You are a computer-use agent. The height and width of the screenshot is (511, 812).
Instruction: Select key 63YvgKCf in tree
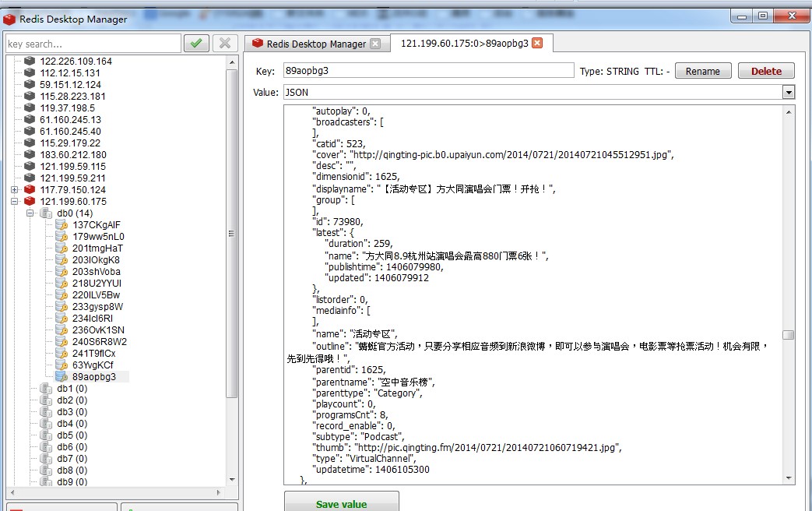coord(93,365)
